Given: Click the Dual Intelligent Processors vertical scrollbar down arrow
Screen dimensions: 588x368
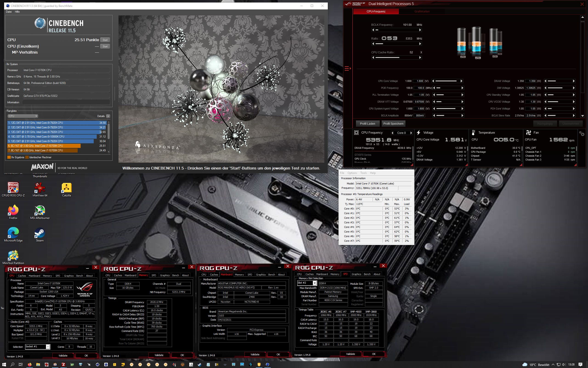Looking at the screenshot, I should click(582, 116).
